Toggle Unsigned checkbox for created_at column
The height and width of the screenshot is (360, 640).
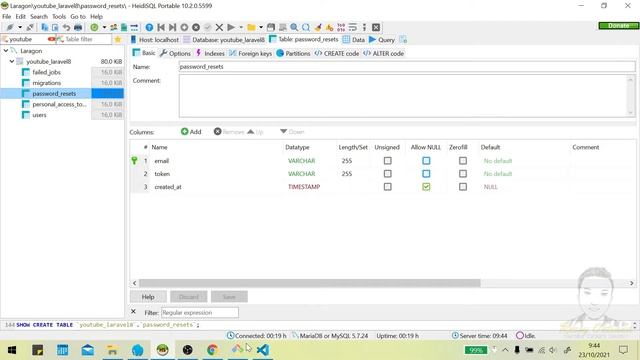pyautogui.click(x=387, y=187)
